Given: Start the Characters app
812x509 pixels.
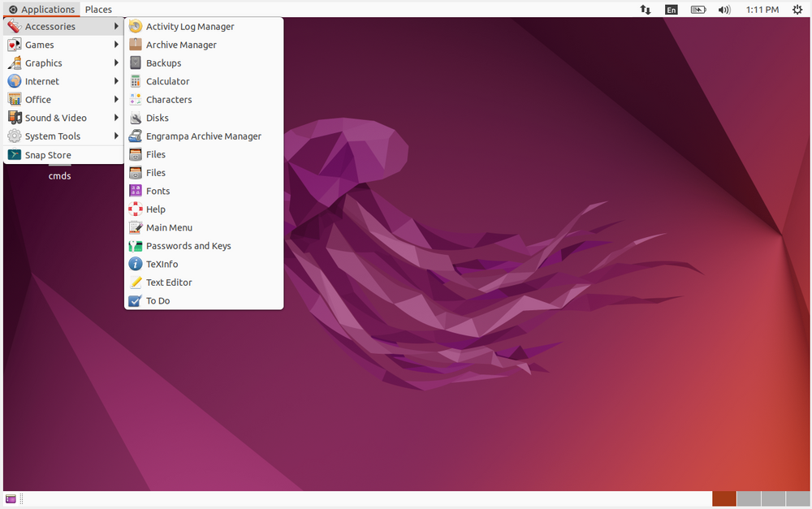Looking at the screenshot, I should [x=170, y=99].
